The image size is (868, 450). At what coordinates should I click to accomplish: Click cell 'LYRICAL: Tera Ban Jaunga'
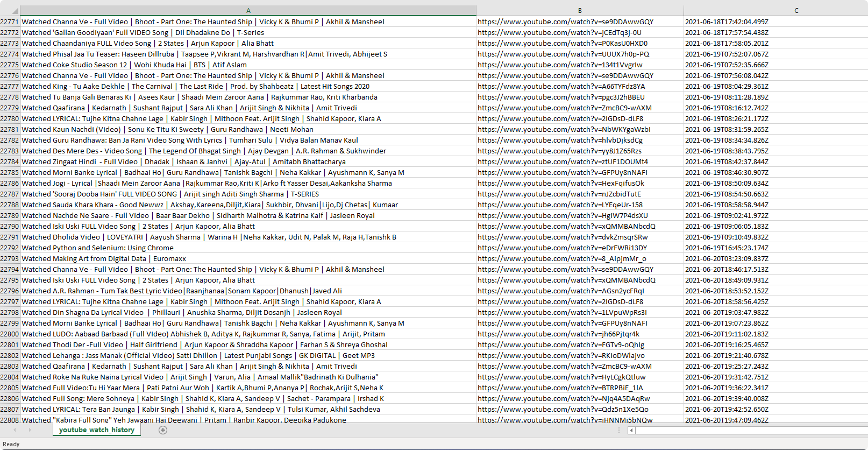point(248,409)
